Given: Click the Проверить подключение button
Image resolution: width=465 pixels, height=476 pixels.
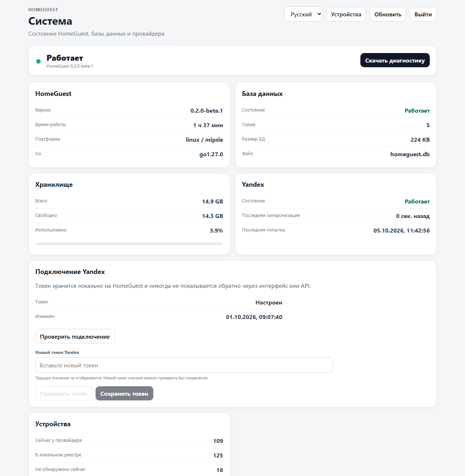Looking at the screenshot, I should pyautogui.click(x=75, y=336).
